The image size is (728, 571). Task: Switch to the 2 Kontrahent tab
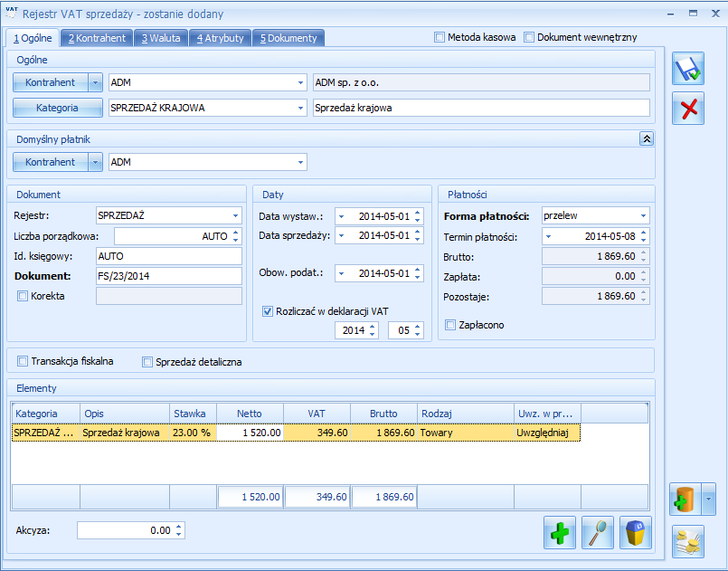pos(97,38)
